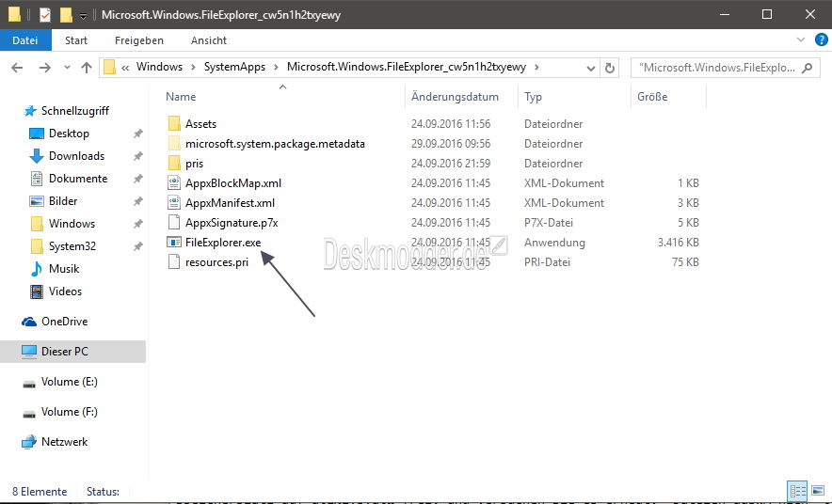Click the search magnifier icon
This screenshot has width=832, height=504.
pos(808,68)
